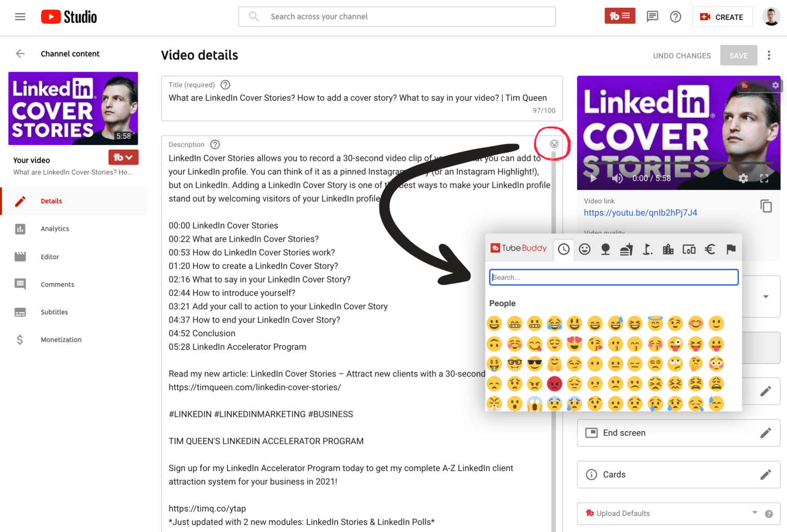
Task: Focus the Search across your channel box
Action: click(397, 17)
